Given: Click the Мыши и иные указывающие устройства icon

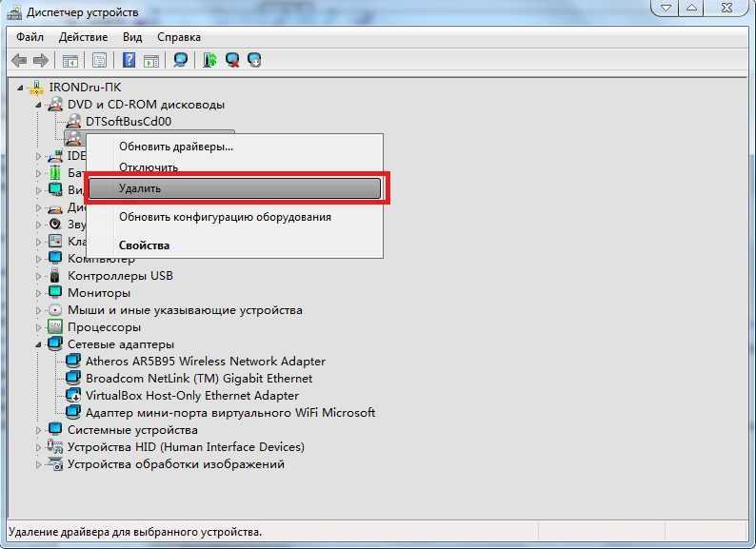Looking at the screenshot, I should 55,310.
